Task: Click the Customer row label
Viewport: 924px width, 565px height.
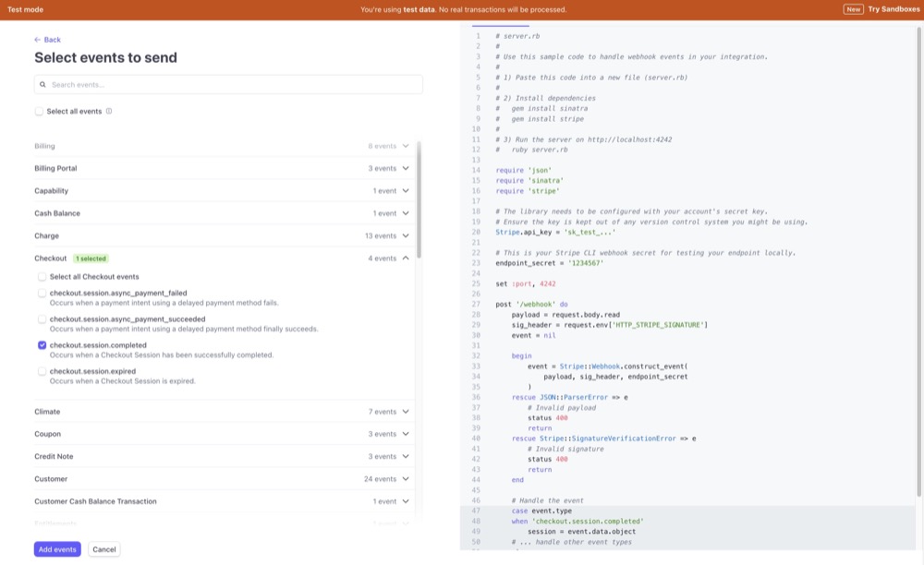Action: [51, 478]
